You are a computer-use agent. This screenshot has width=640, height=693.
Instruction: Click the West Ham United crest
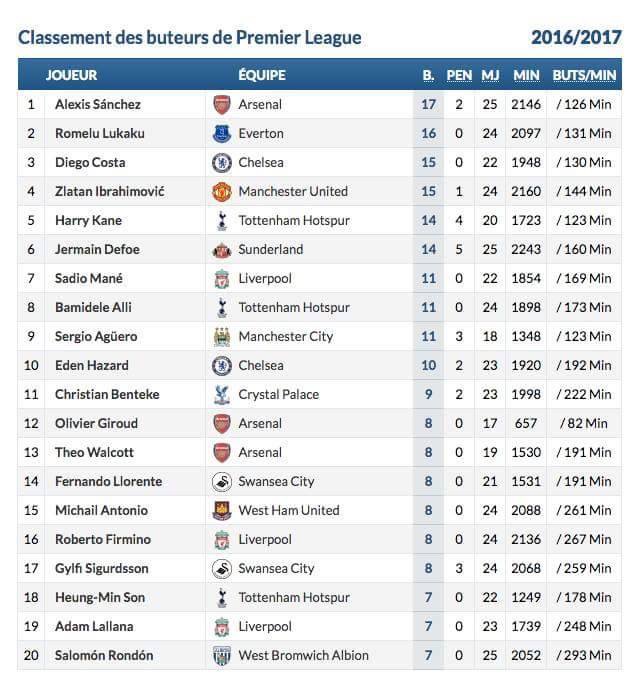tap(222, 511)
